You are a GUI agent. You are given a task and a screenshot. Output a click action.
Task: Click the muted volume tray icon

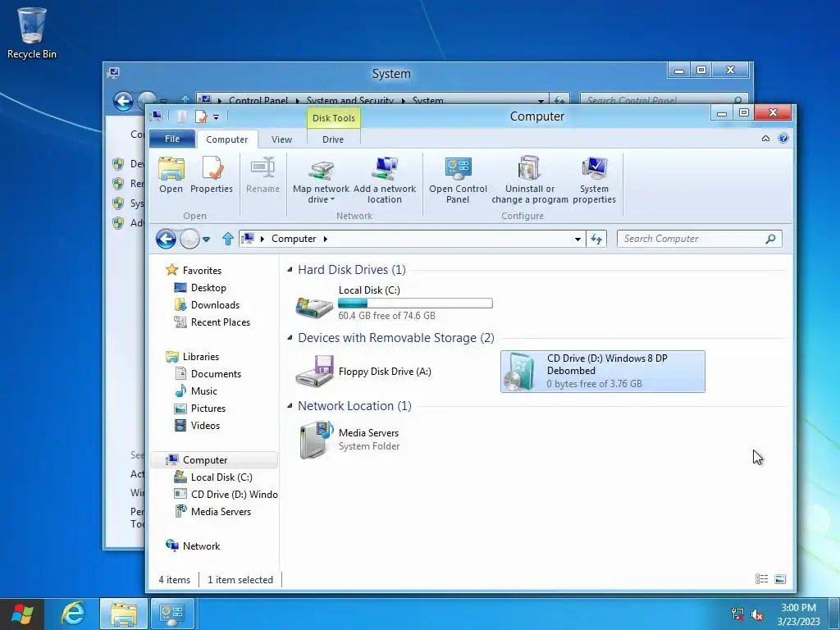pos(757,614)
